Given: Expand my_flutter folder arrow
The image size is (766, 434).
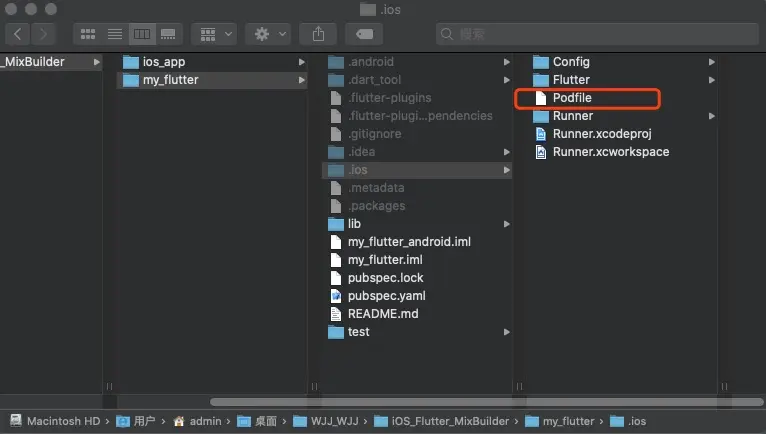Looking at the screenshot, I should 302,80.
